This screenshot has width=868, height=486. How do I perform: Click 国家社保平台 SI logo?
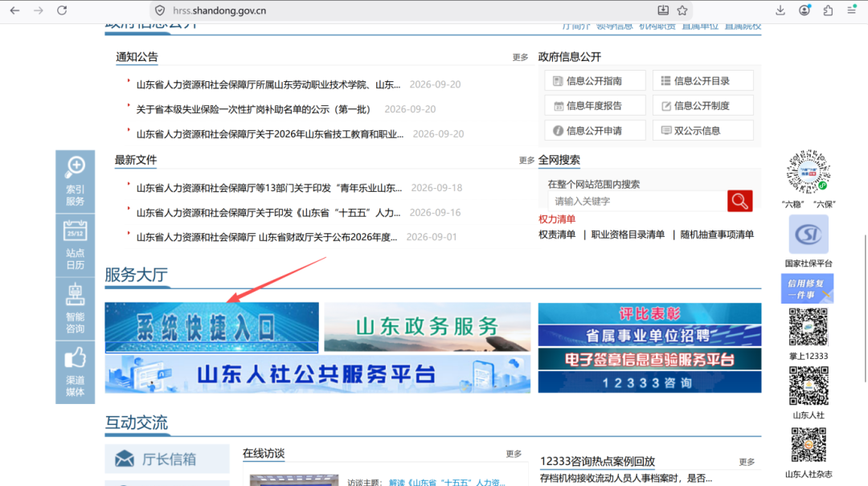(809, 235)
